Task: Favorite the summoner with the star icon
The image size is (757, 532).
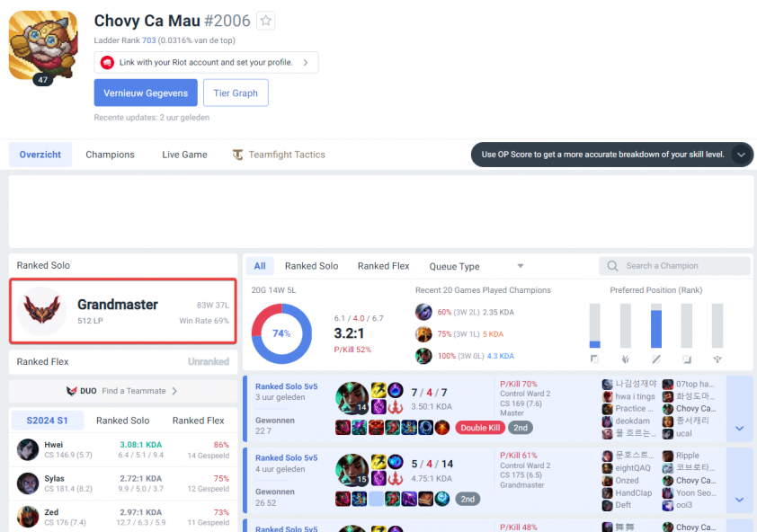Action: 265,21
